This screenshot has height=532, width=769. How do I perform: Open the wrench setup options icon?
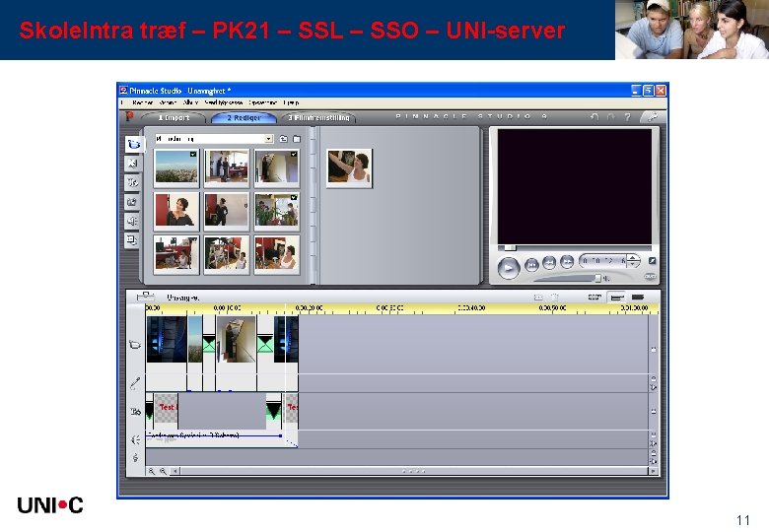[653, 116]
